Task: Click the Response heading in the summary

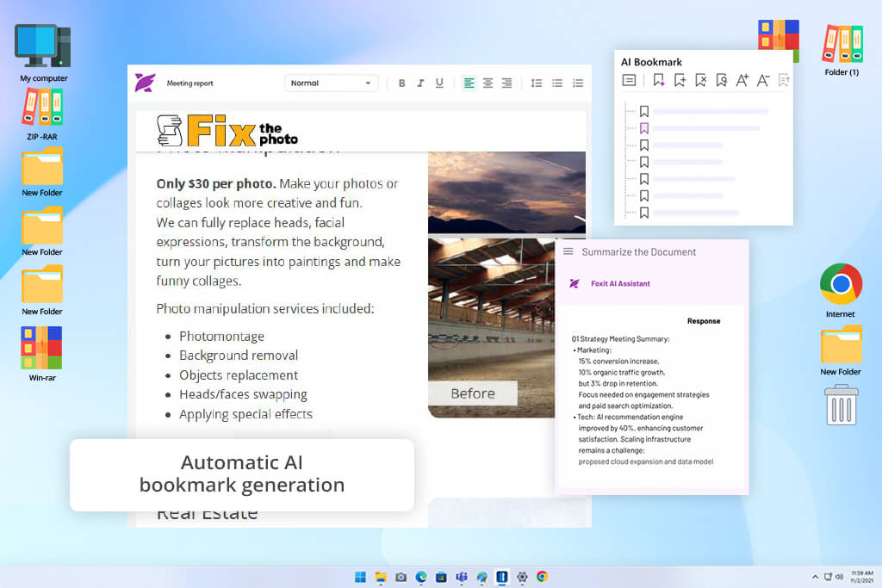Action: pos(704,321)
